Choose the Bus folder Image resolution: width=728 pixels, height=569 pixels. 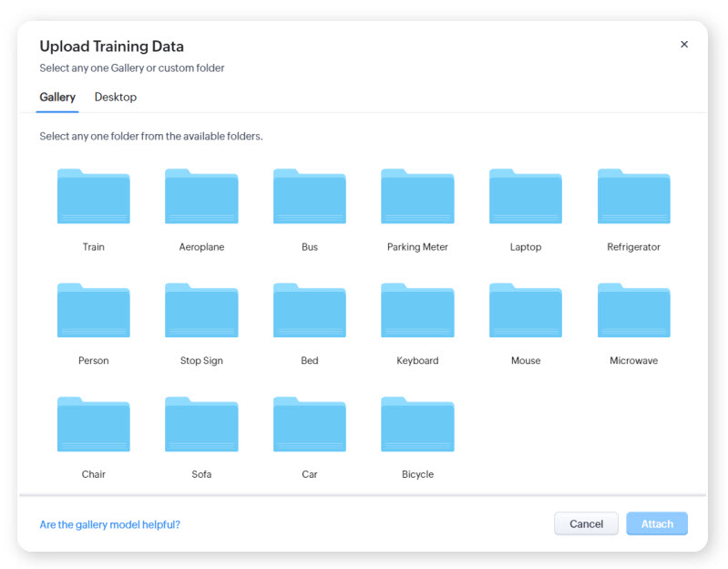tap(310, 197)
